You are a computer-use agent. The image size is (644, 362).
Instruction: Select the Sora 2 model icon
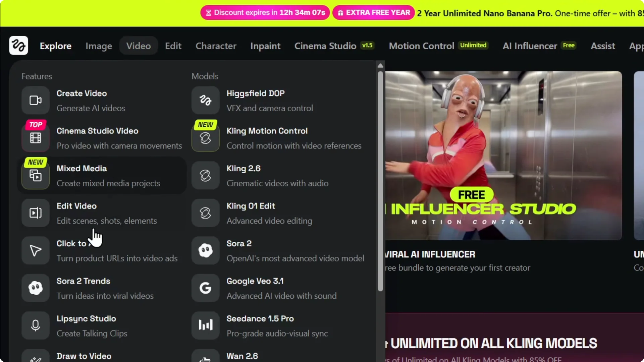point(205,250)
